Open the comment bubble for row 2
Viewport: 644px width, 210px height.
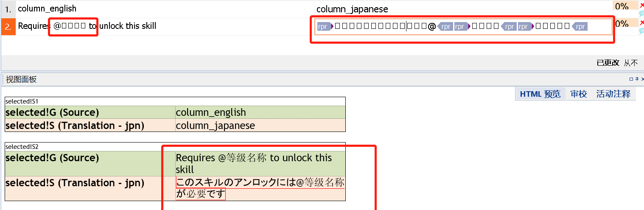click(x=641, y=31)
